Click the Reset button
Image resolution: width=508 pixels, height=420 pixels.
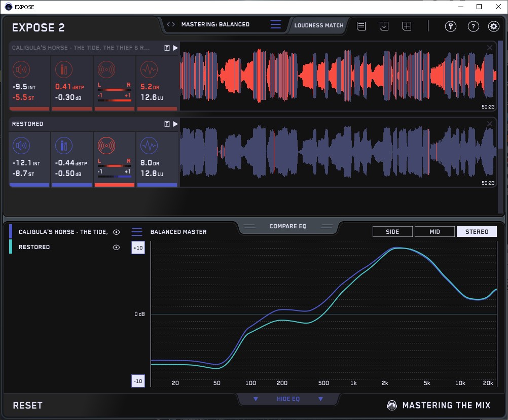tap(27, 405)
